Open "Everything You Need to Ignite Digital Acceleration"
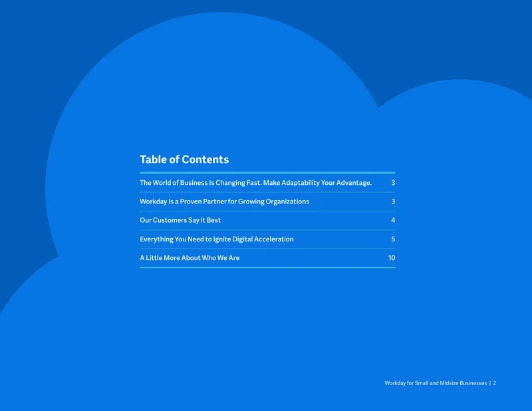The image size is (532, 411). (217, 239)
